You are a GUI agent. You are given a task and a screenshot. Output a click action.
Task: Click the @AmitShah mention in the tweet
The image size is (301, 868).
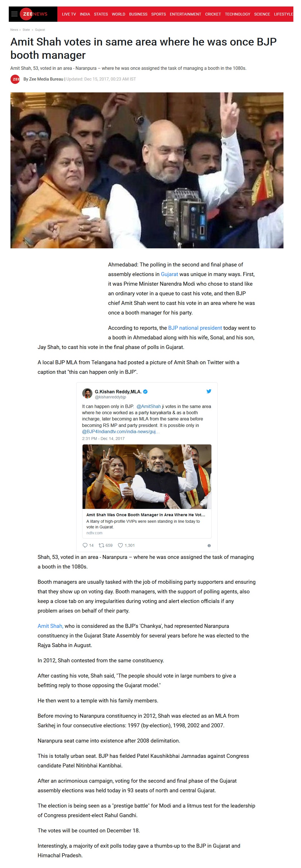(x=149, y=406)
